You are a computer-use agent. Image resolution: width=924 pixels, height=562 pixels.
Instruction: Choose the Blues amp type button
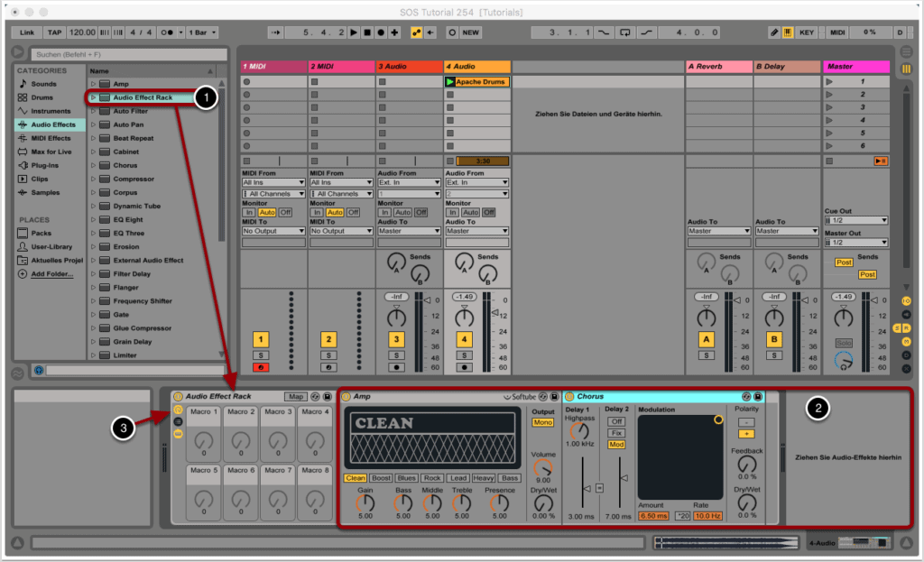click(x=406, y=478)
